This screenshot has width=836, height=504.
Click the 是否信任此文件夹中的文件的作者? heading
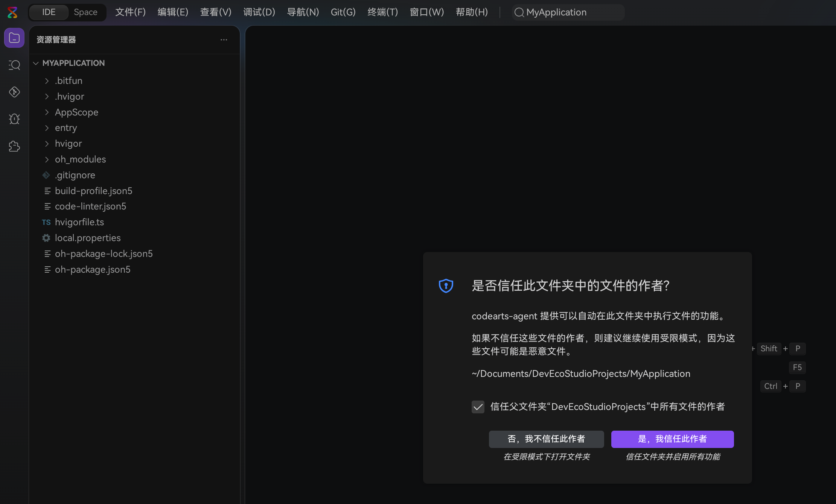tap(571, 286)
